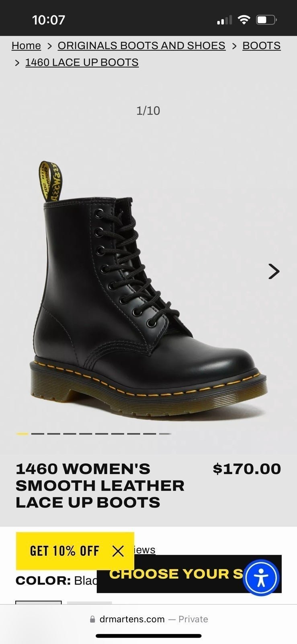The height and width of the screenshot is (644, 297).
Task: Select the last carousel indicator dash
Action: click(x=165, y=434)
